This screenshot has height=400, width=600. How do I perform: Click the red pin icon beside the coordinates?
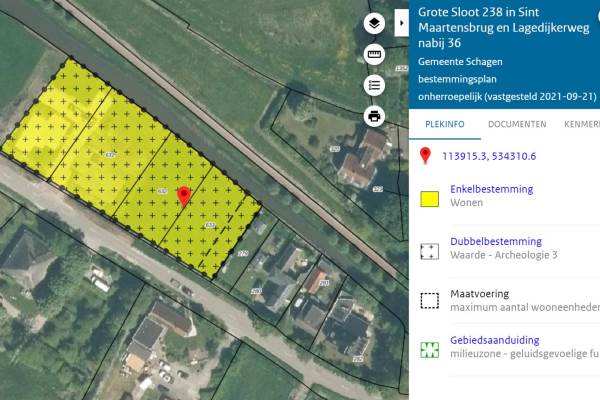click(x=425, y=155)
